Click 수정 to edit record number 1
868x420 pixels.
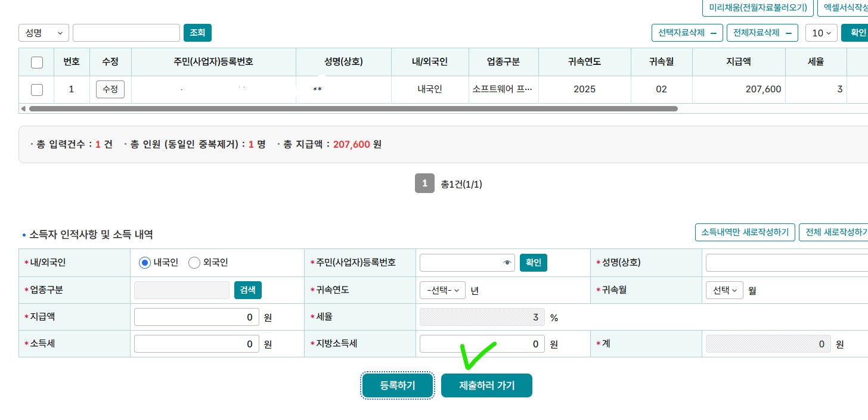pyautogui.click(x=110, y=89)
